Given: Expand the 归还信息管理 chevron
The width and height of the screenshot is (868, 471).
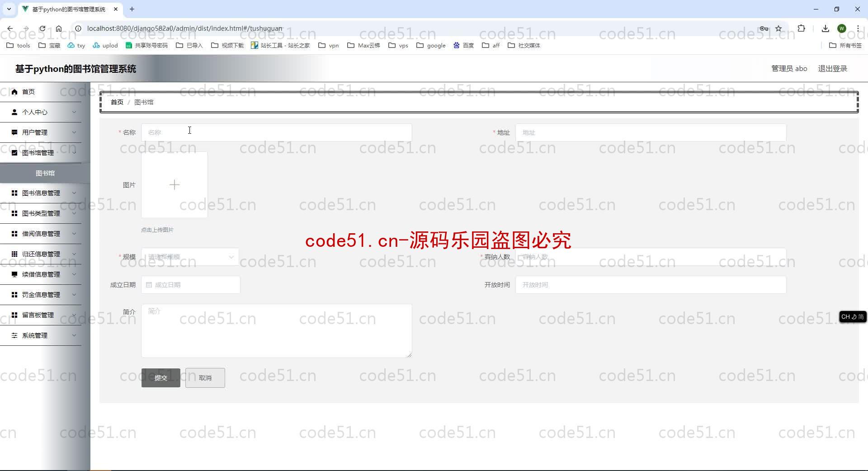Looking at the screenshot, I should tap(74, 254).
